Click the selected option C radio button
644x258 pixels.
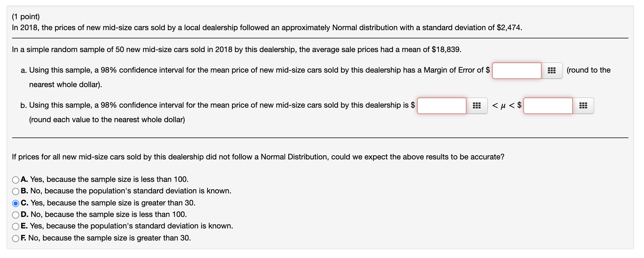pos(16,203)
